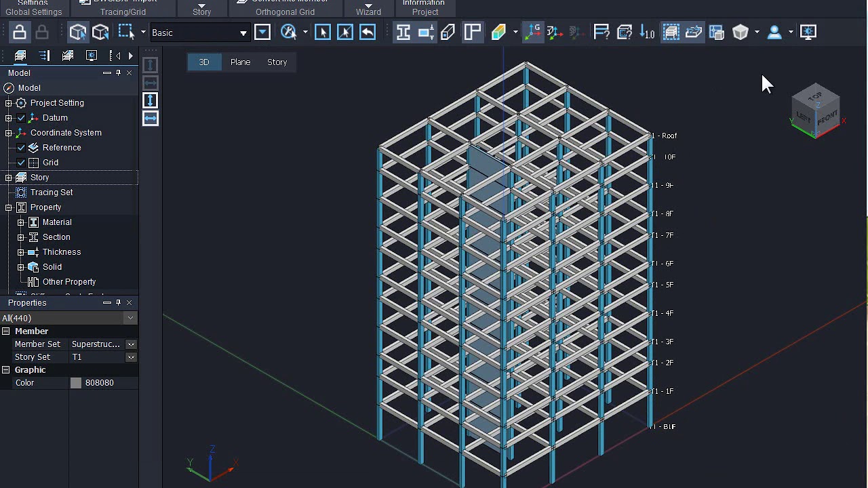This screenshot has height=488, width=868.
Task: Select the Other Property tree item
Action: point(69,282)
